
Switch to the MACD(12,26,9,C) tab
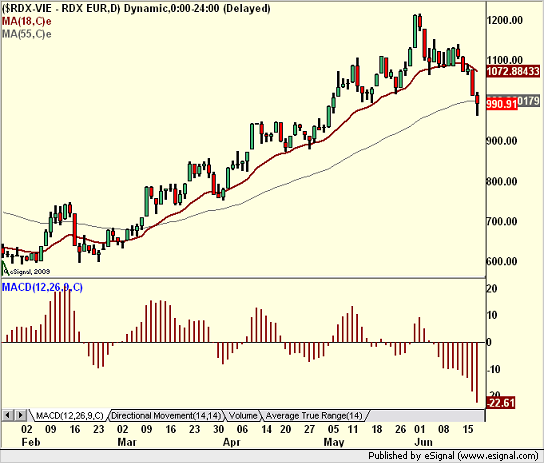point(69,415)
